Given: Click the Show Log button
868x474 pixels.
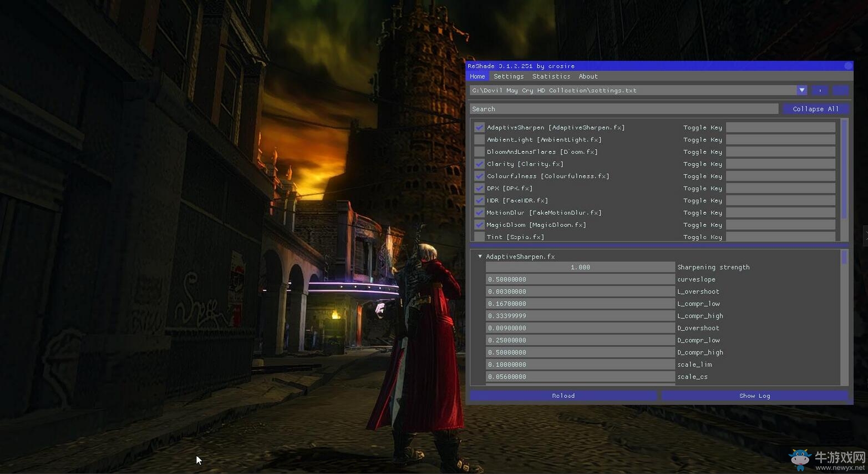Looking at the screenshot, I should [755, 396].
